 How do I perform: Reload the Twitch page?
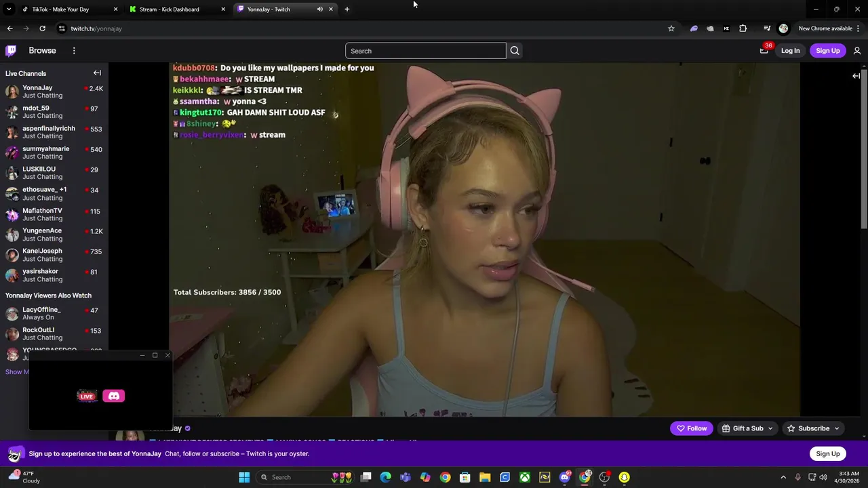[42, 28]
